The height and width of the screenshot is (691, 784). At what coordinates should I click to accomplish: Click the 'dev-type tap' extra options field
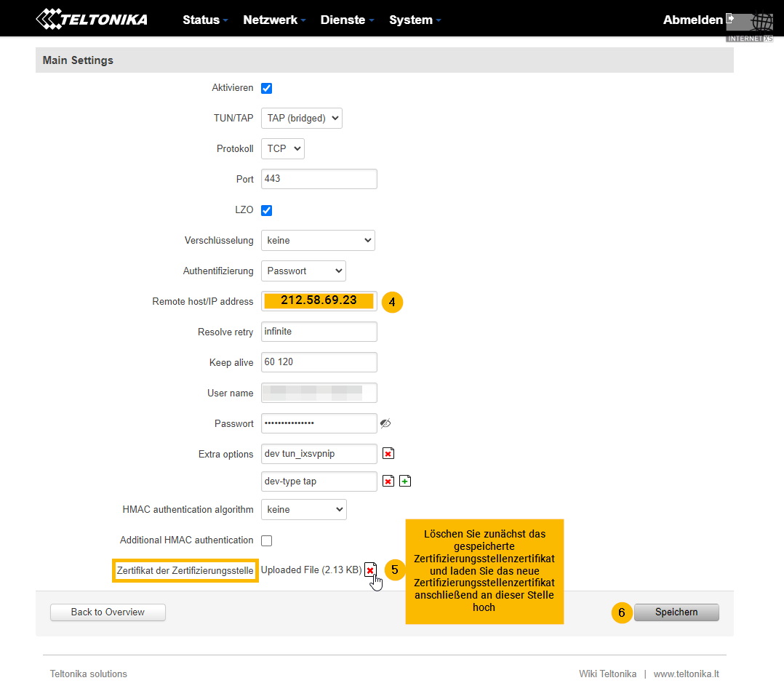[319, 481]
